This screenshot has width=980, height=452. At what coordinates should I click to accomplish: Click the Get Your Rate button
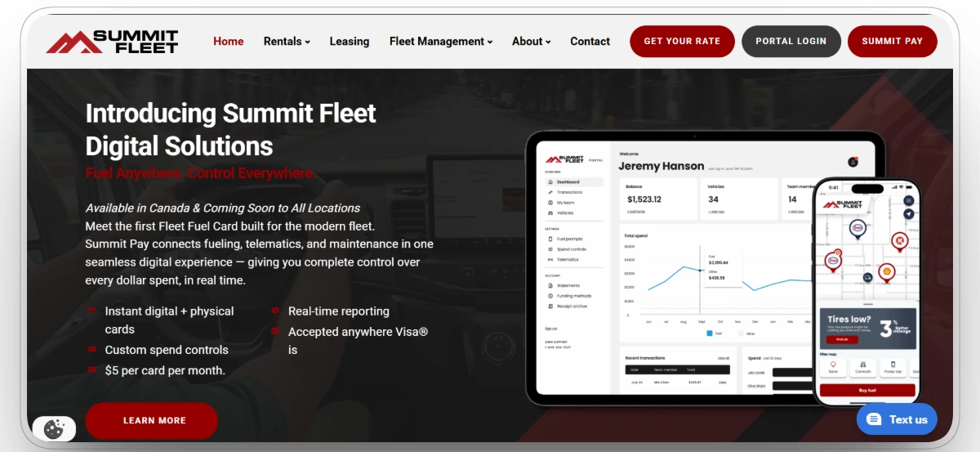pos(683,41)
